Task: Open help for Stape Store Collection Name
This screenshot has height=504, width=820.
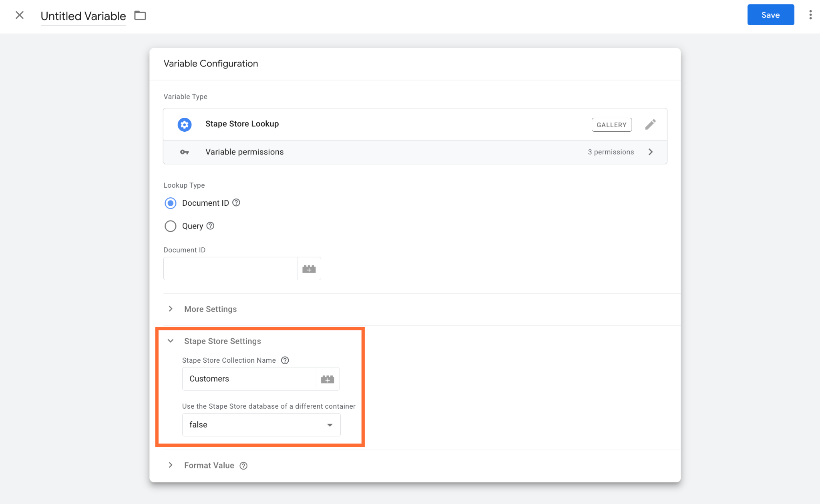Action: 285,360
